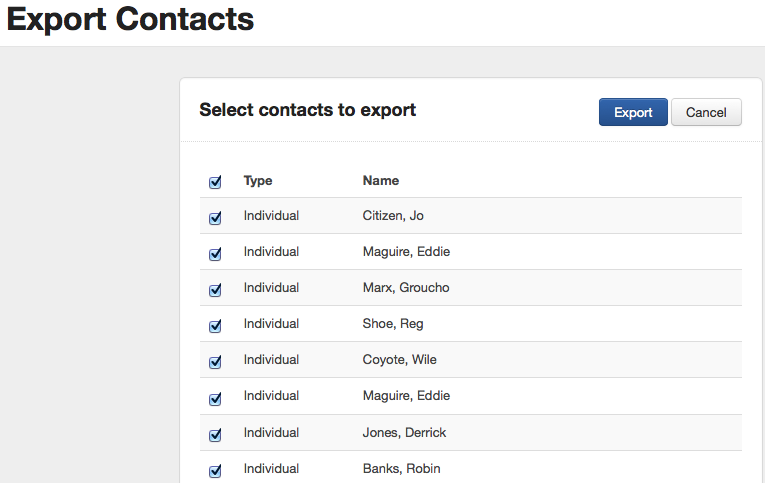Select the Citizen, Jo name text
This screenshot has height=483, width=765.
click(393, 216)
